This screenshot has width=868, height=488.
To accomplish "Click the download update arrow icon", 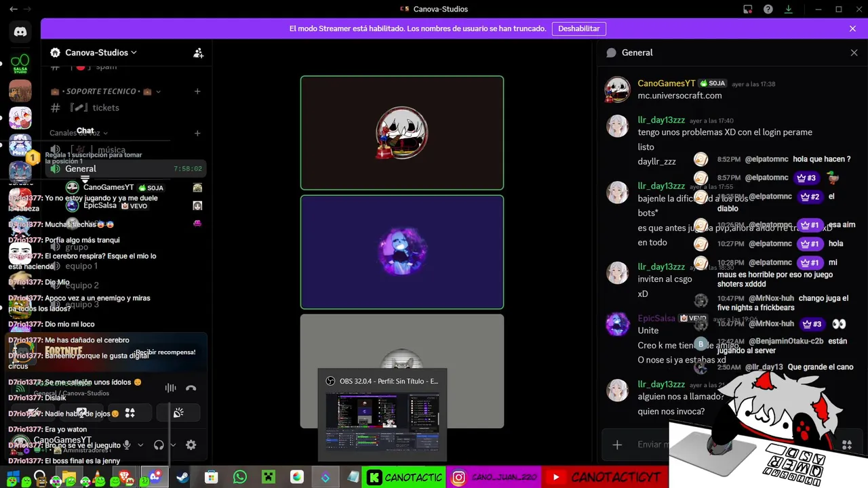I will [x=789, y=9].
